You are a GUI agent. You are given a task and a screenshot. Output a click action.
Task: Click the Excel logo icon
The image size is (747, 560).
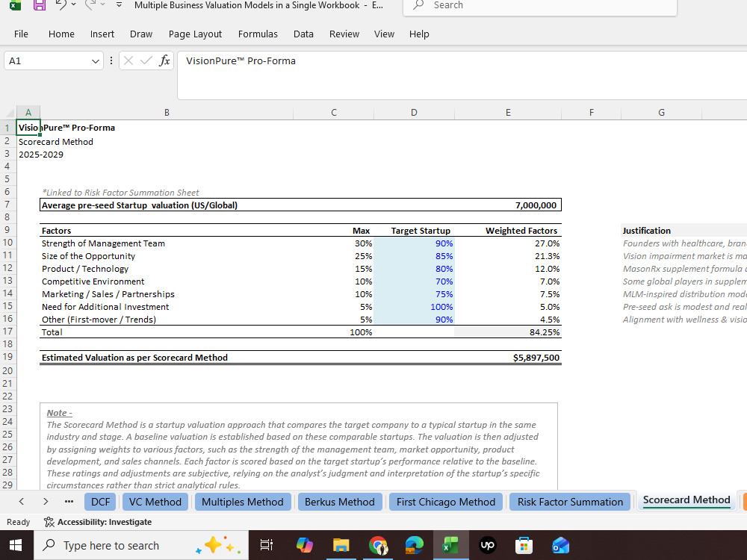(x=15, y=4)
